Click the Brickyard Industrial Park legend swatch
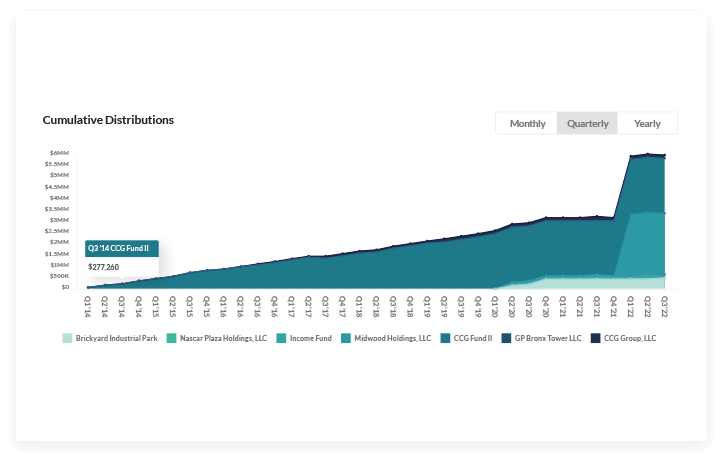 pos(67,338)
